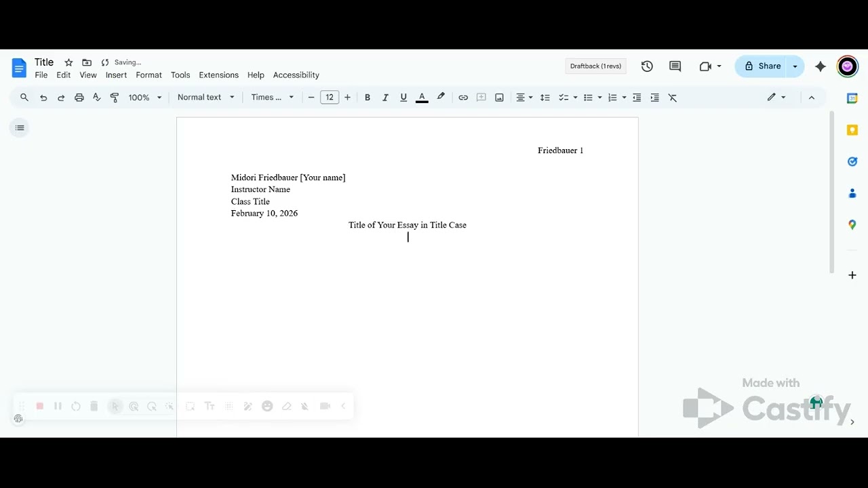
Task: Toggle bold formatting
Action: [x=368, y=98]
